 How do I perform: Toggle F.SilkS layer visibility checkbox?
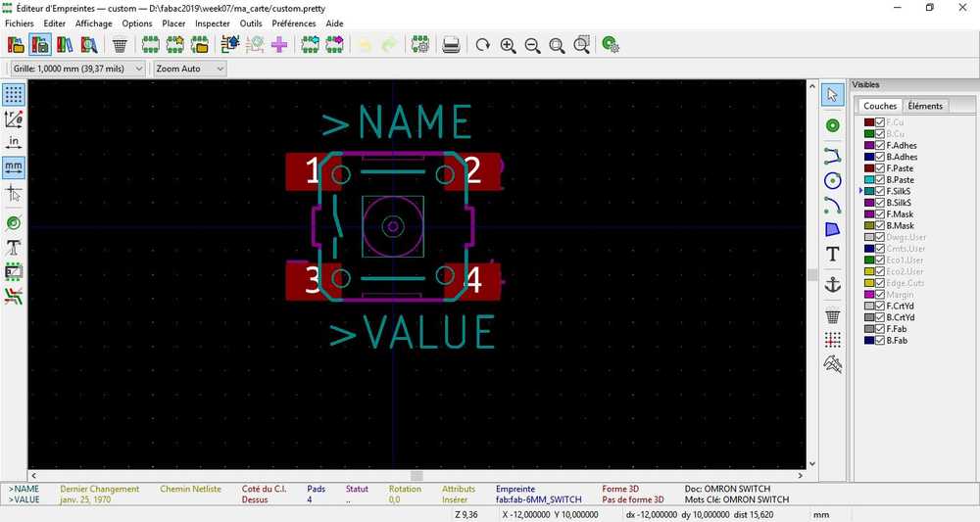point(880,191)
